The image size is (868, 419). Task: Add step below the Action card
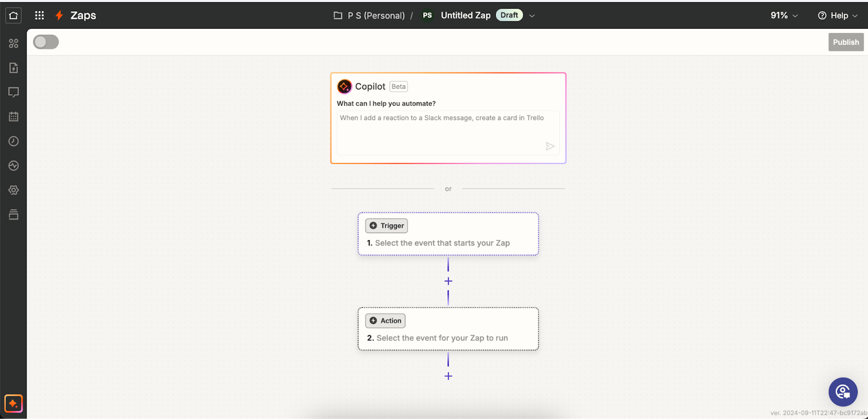448,376
